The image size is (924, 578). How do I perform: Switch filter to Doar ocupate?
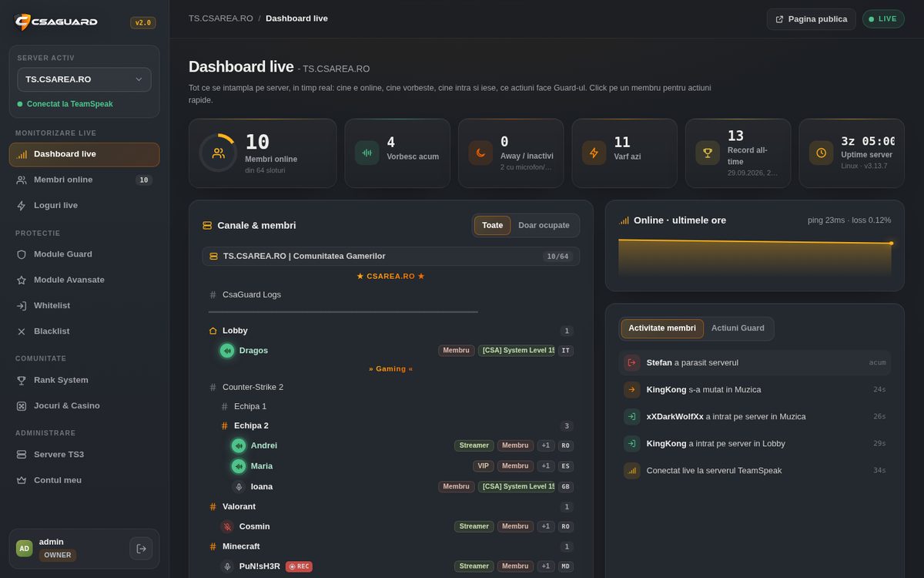(x=544, y=226)
